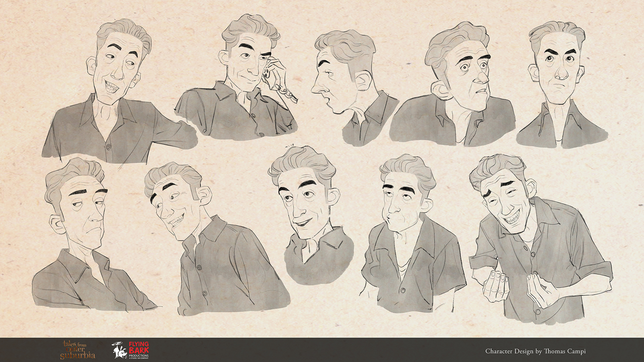Click the Flying Bark dog mascot icon
The width and height of the screenshot is (644, 362).
tap(119, 351)
